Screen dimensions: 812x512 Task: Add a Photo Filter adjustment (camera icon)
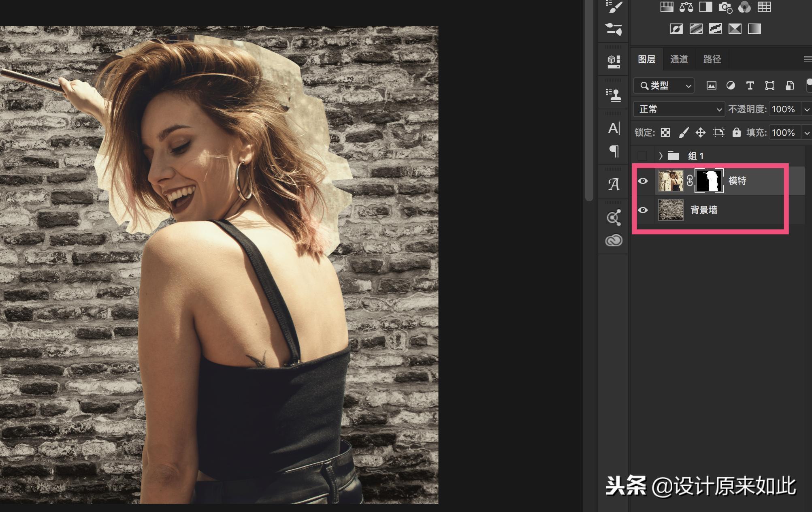point(725,7)
